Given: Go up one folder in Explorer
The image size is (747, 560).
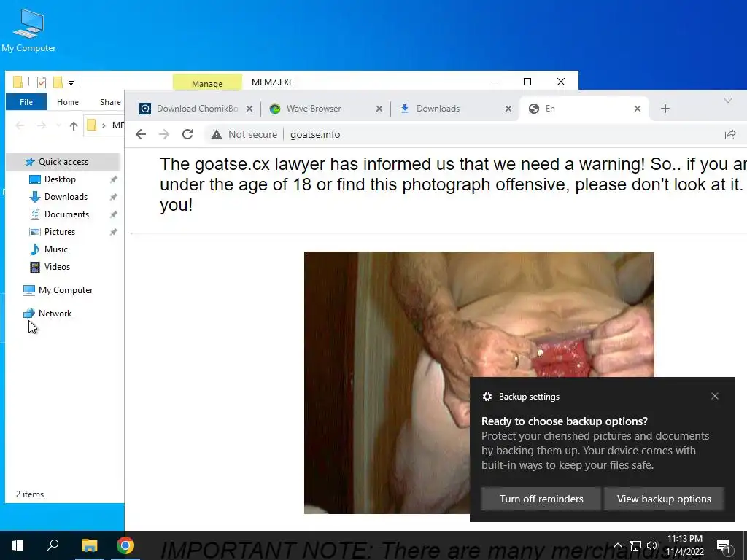Looking at the screenshot, I should coord(74,125).
